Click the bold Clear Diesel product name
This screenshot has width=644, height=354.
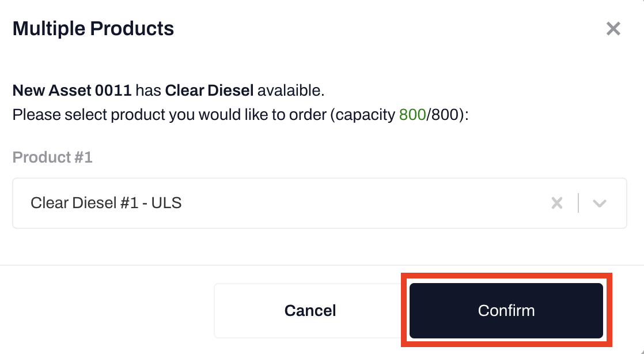click(x=209, y=91)
